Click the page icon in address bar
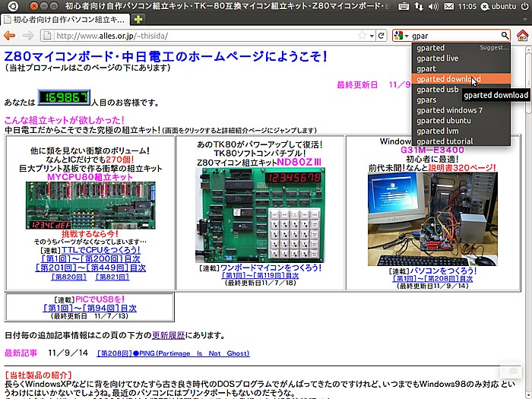Image resolution: width=532 pixels, height=399 pixels. click(x=47, y=36)
